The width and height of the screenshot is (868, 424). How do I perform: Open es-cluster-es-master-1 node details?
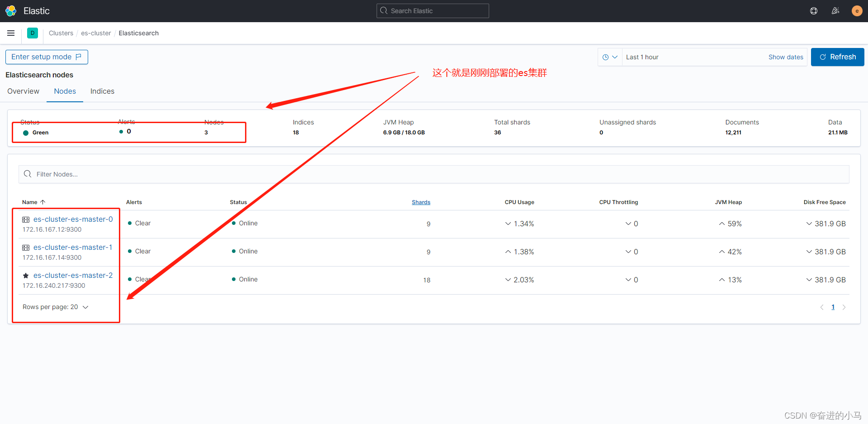(73, 247)
